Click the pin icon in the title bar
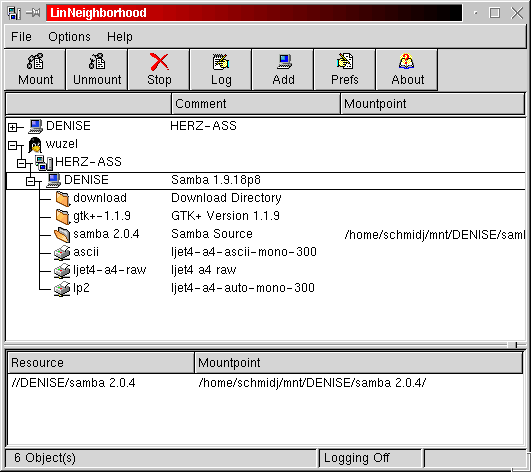This screenshot has width=531, height=472. click(x=33, y=13)
